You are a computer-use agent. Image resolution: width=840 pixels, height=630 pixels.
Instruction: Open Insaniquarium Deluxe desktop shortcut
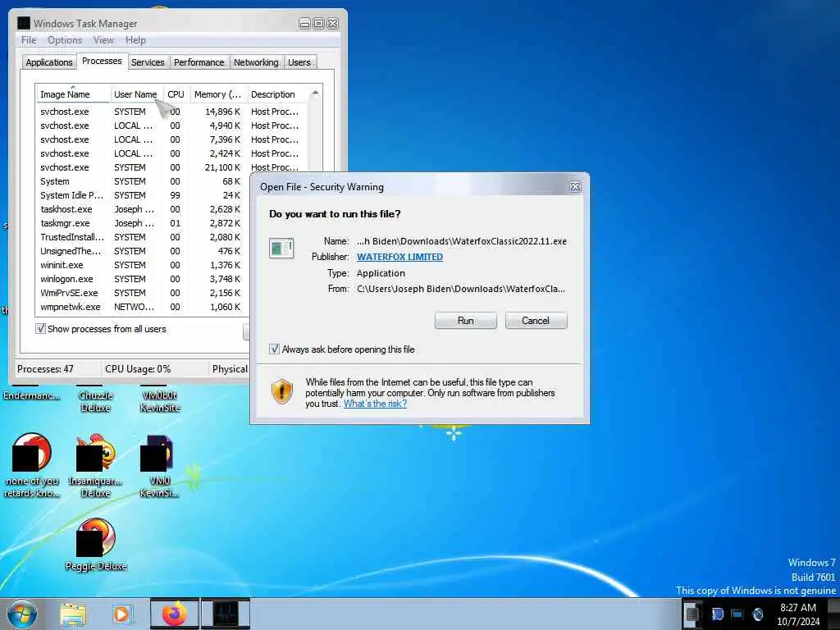95,465
